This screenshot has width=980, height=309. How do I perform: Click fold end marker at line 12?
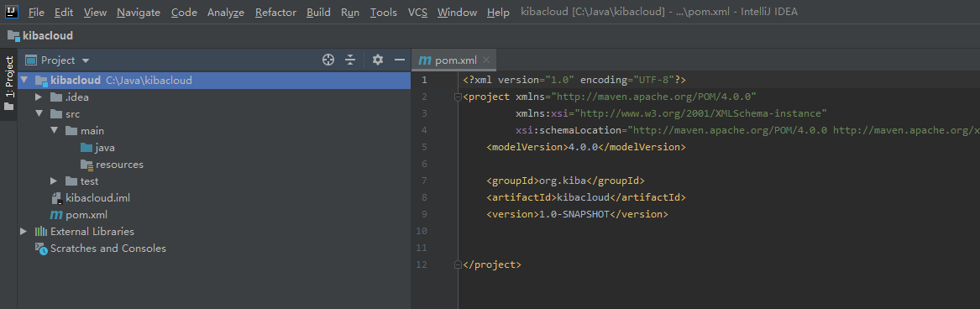(x=459, y=264)
